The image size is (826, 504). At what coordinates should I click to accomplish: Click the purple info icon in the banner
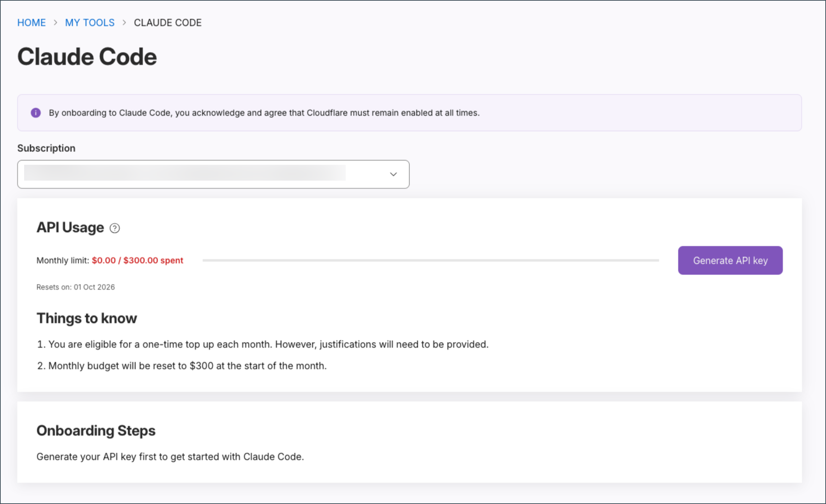point(36,113)
